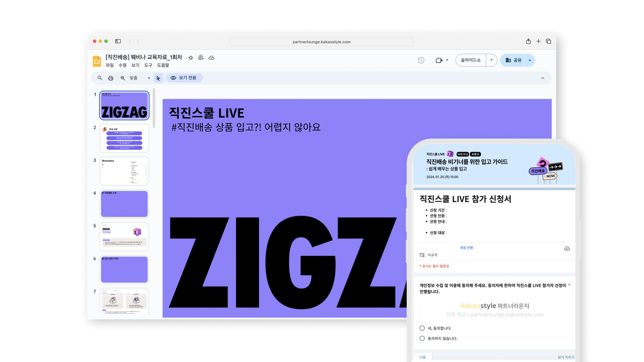Image resolution: width=644 pixels, height=362 pixels.
Task: Click the document title text
Action: [x=144, y=57]
